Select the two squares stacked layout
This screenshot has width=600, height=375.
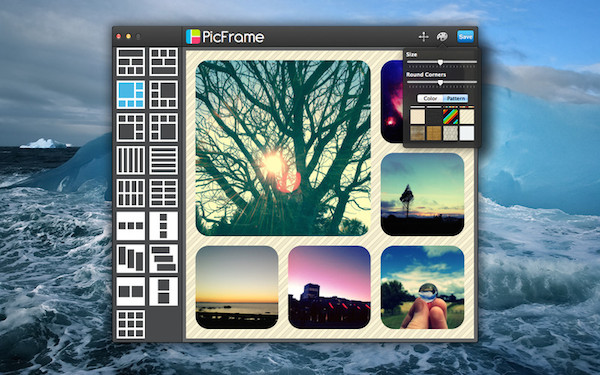(163, 292)
